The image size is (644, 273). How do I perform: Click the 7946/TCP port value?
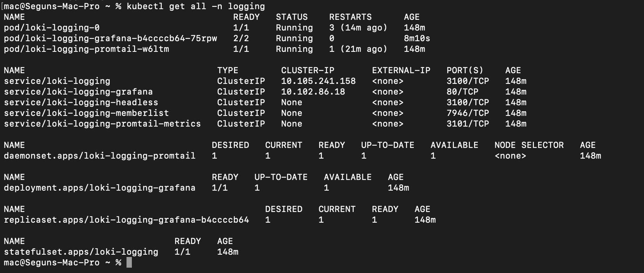[468, 113]
